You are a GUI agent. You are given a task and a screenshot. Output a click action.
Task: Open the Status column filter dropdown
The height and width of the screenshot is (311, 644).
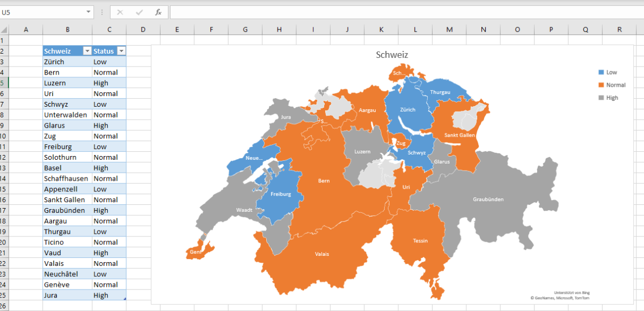(x=122, y=50)
